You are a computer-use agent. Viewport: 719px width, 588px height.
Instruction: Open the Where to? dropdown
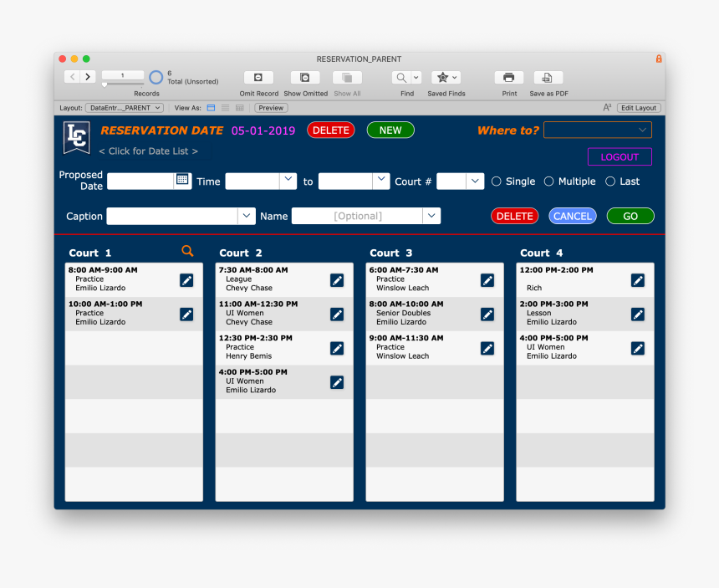coord(598,130)
